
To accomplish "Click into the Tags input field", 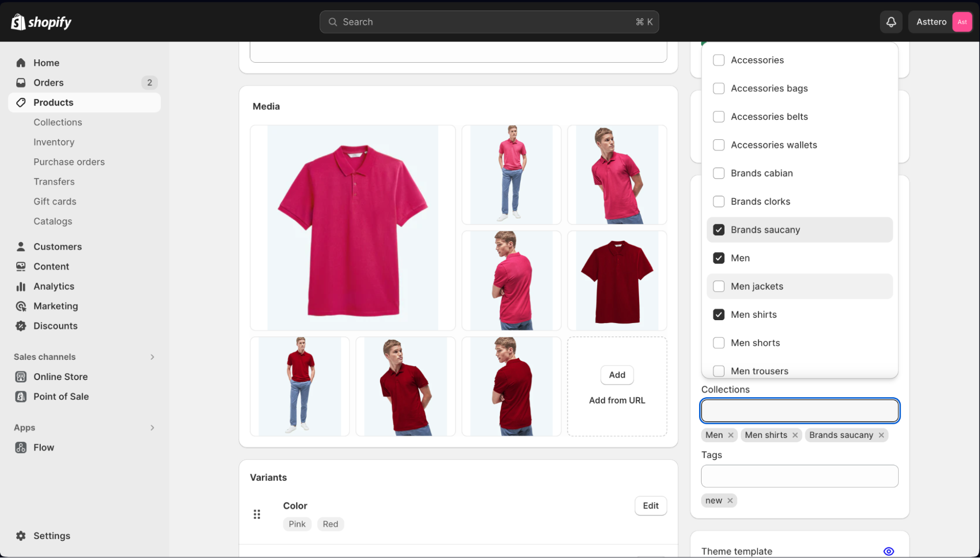I will [800, 476].
